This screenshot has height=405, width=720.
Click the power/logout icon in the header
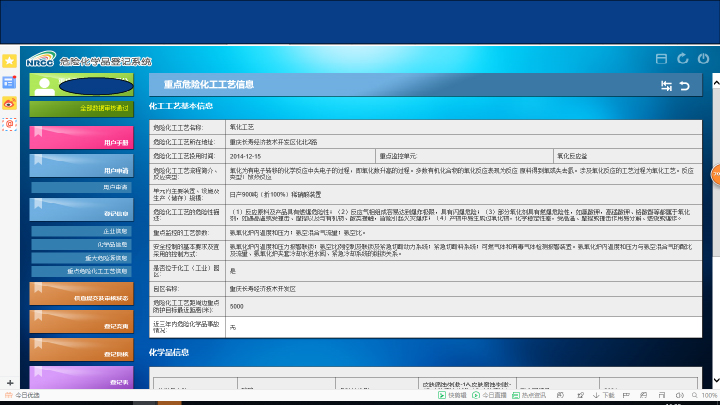(x=704, y=59)
